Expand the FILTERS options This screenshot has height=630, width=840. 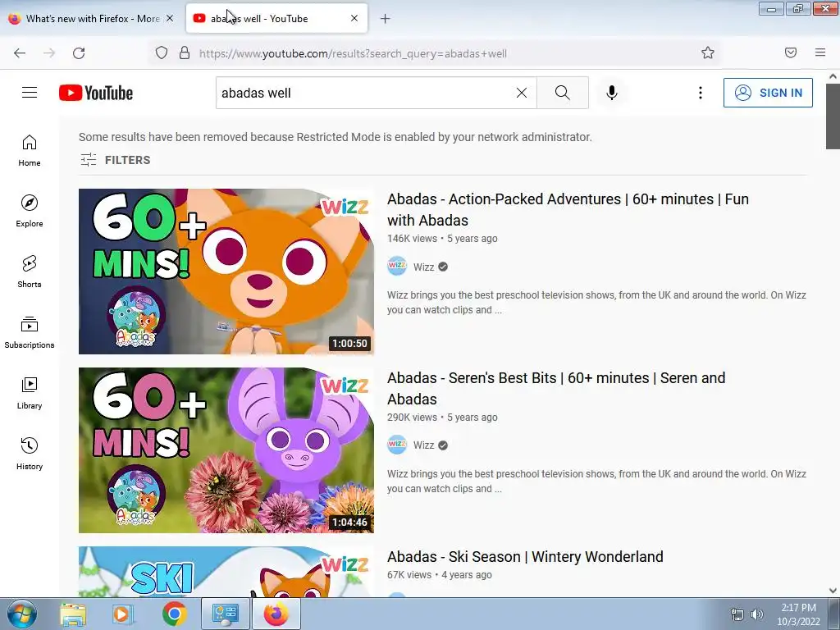(x=115, y=160)
